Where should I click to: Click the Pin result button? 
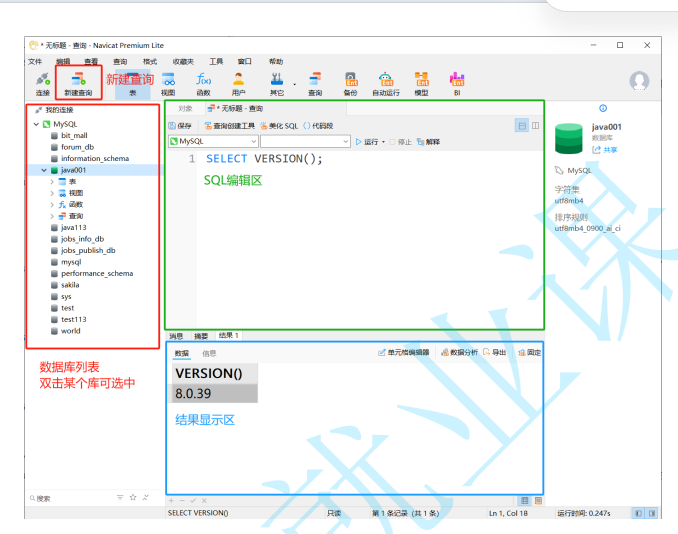pos(530,352)
